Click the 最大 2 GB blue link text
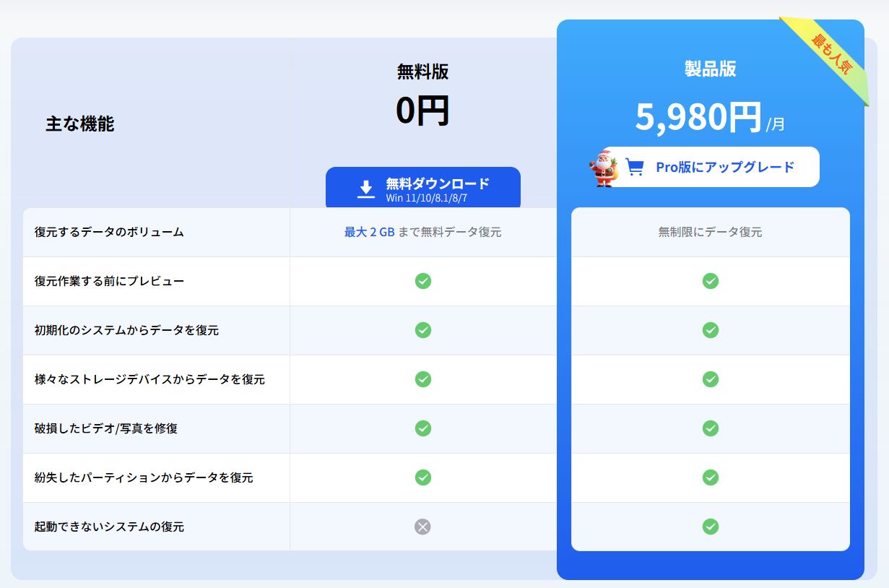889x588 pixels. click(x=369, y=232)
